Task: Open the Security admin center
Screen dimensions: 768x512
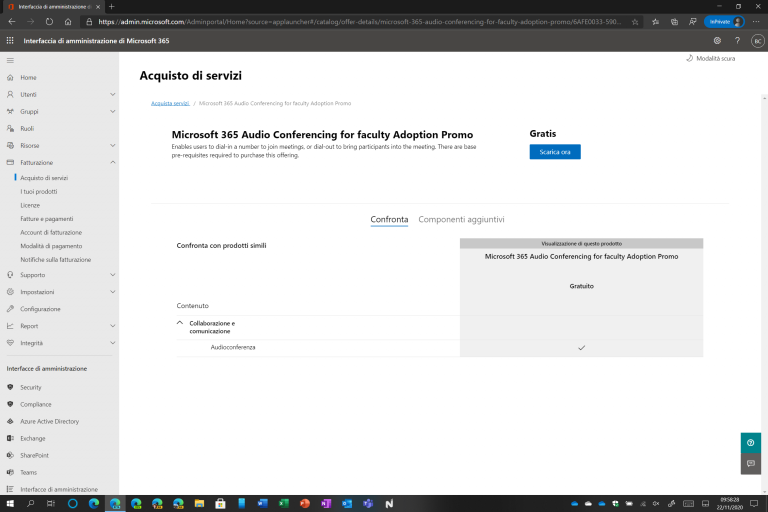Action: point(30,387)
